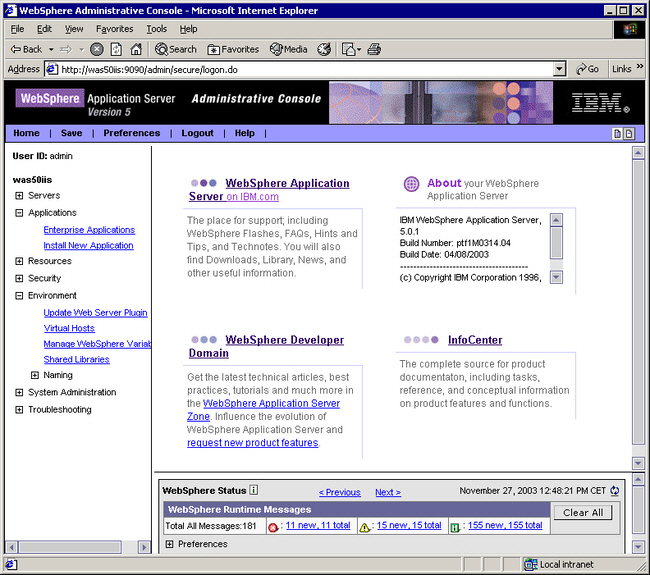
Task: Open the Links toolbar chevron
Action: (x=640, y=66)
